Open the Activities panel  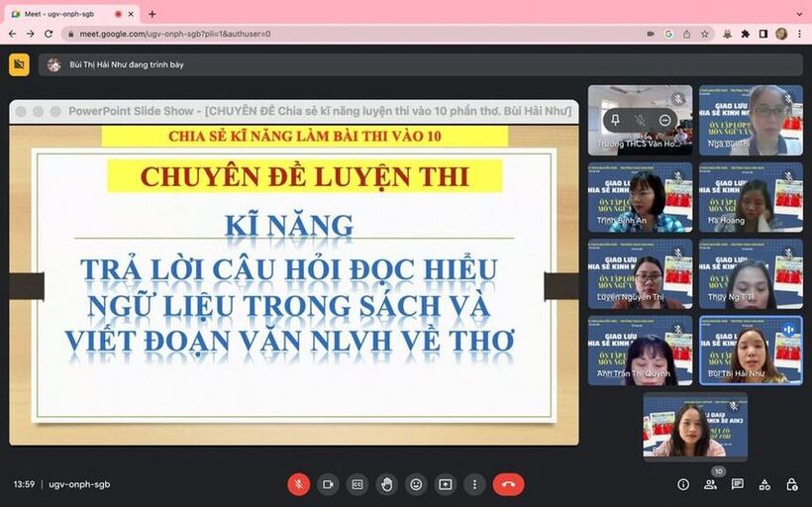coord(764,484)
